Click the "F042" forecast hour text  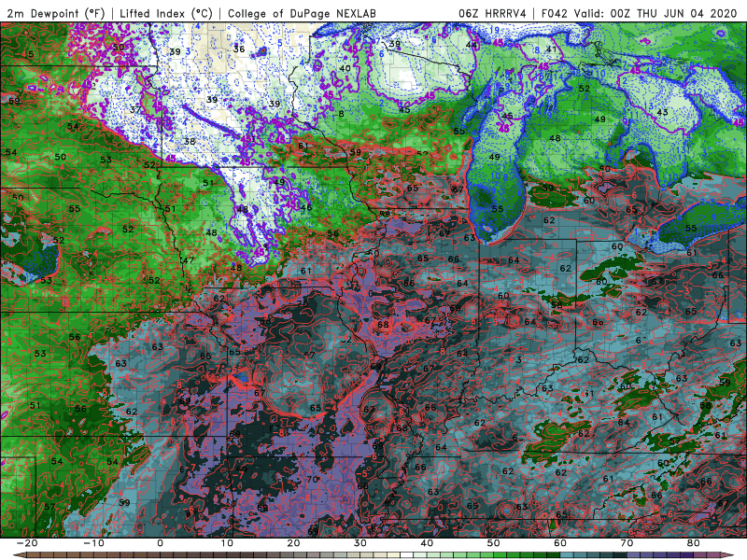554,13
